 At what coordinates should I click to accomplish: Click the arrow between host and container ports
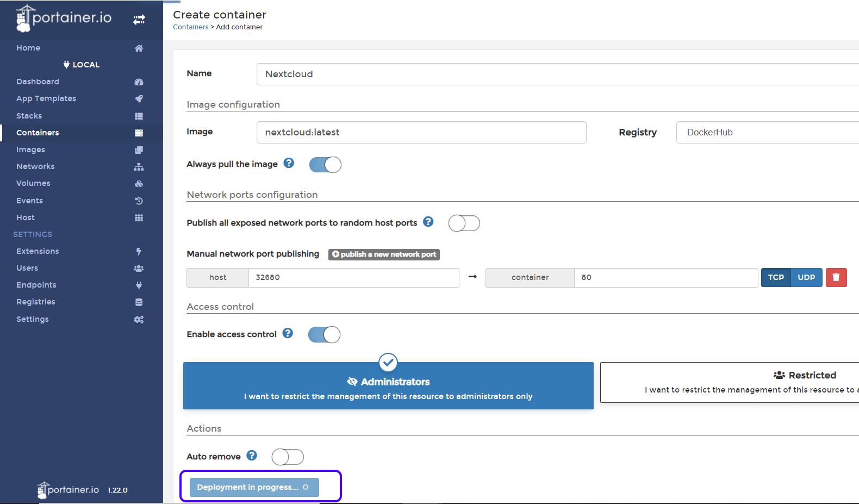472,277
